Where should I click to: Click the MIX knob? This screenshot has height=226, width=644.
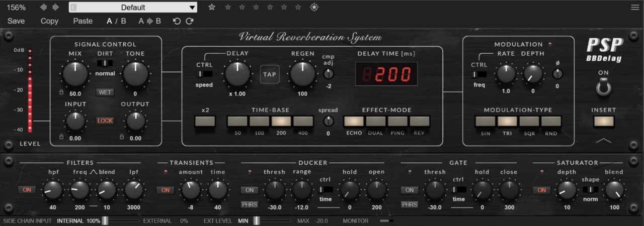75,74
